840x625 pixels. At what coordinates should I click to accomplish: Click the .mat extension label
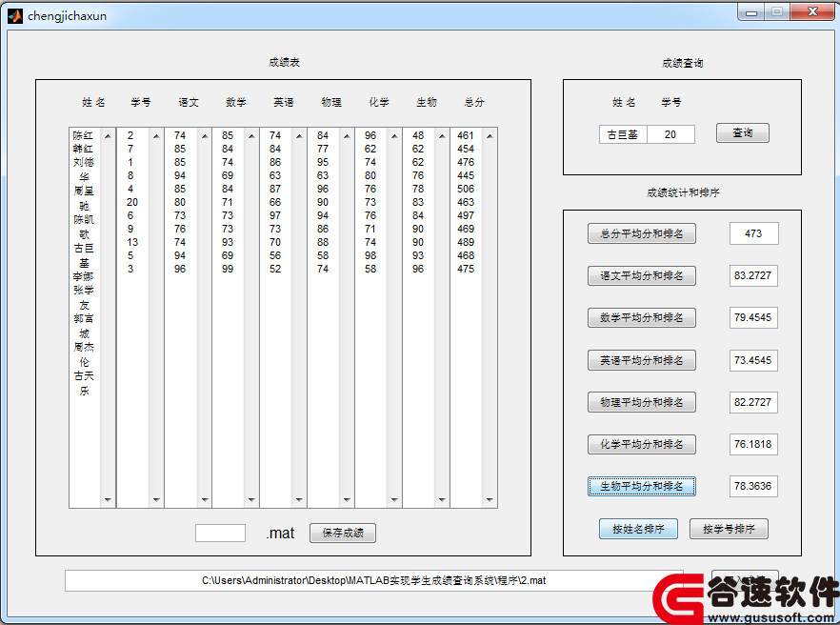pyautogui.click(x=280, y=533)
